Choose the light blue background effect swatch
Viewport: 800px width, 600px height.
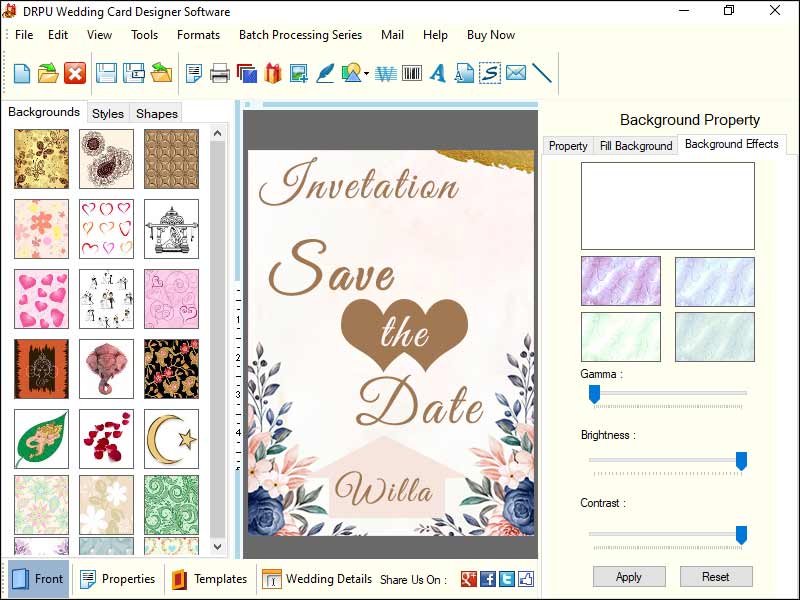[714, 281]
